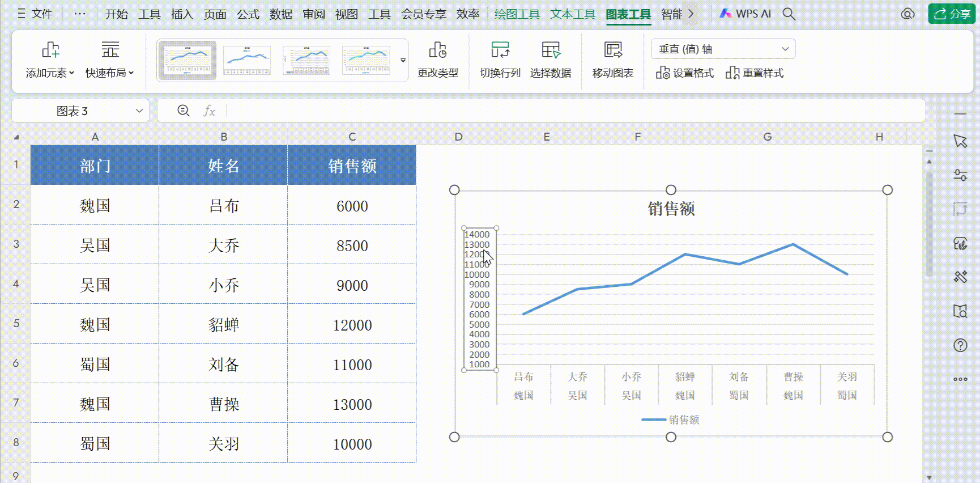Open the 公式 tab
This screenshot has height=483, width=980.
point(248,14)
